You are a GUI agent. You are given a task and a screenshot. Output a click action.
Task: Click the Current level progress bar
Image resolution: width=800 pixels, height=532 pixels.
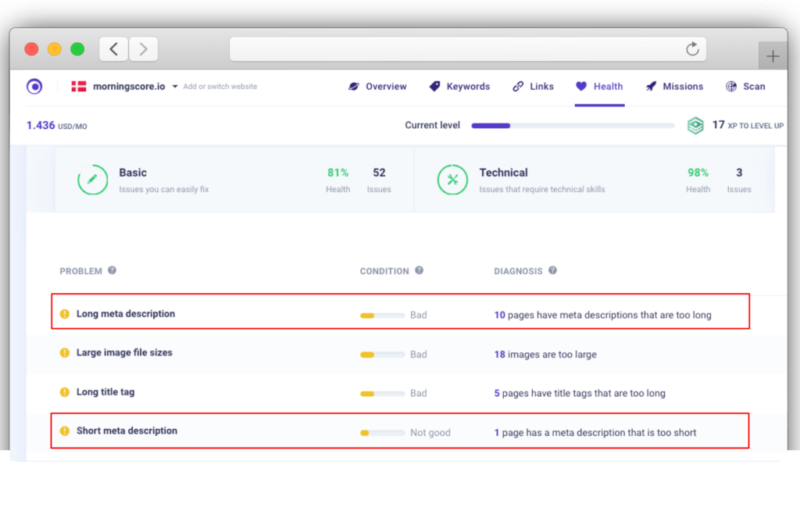coord(573,125)
